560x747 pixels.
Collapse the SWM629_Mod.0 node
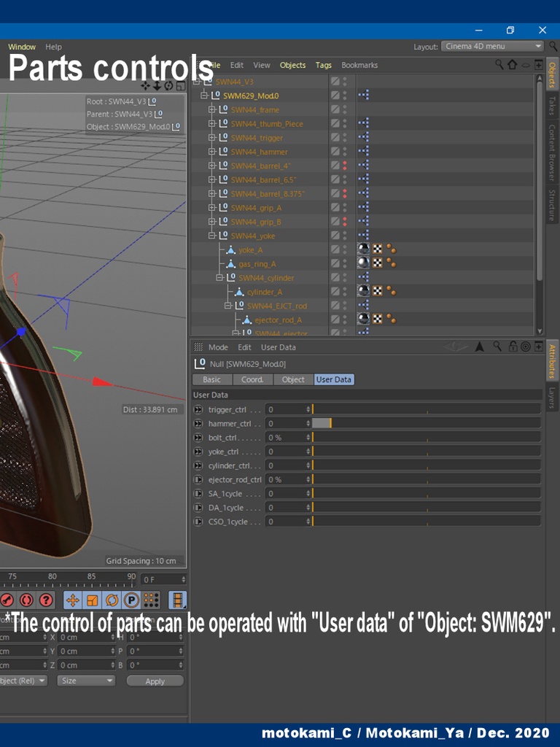tap(204, 96)
